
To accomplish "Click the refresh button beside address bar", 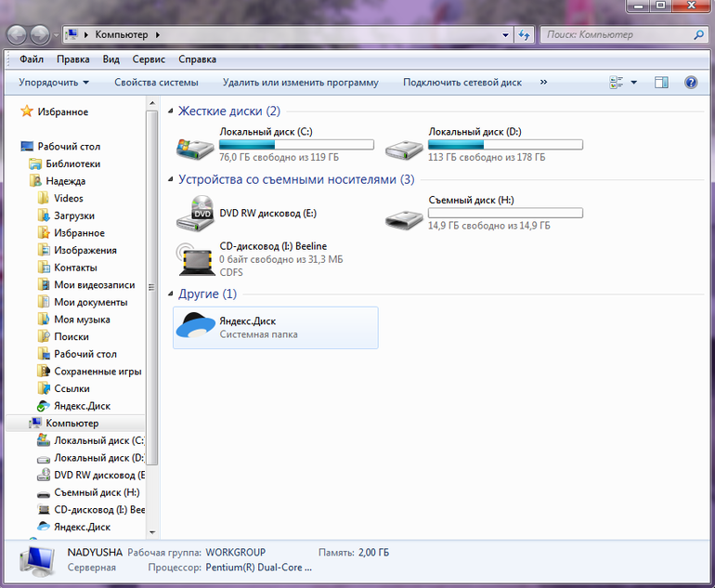I will click(x=525, y=35).
